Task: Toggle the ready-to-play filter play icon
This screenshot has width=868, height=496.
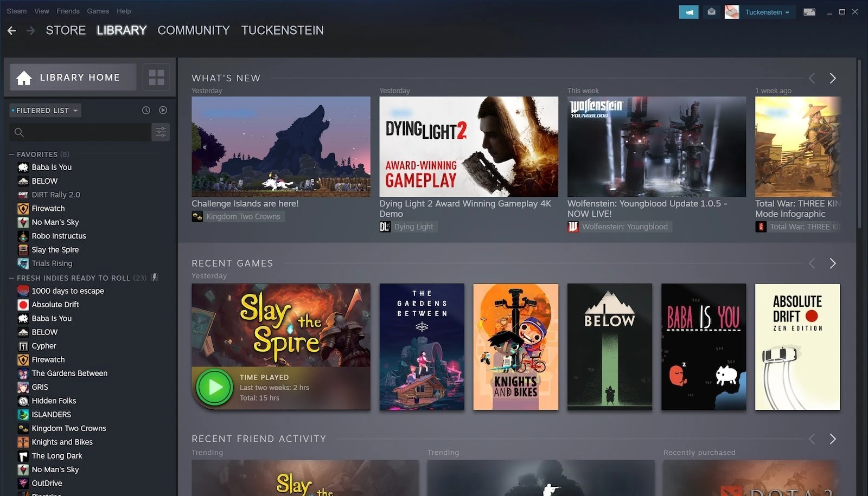Action: (163, 110)
